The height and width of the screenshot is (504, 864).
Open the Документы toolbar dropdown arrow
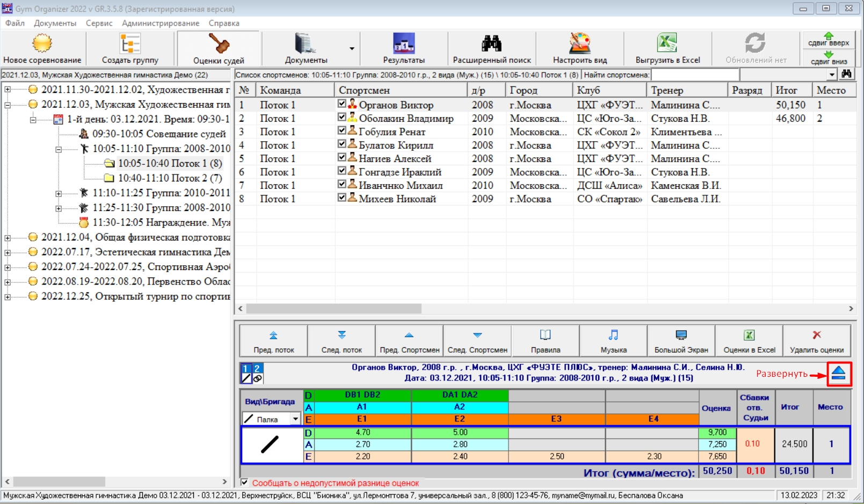(352, 48)
